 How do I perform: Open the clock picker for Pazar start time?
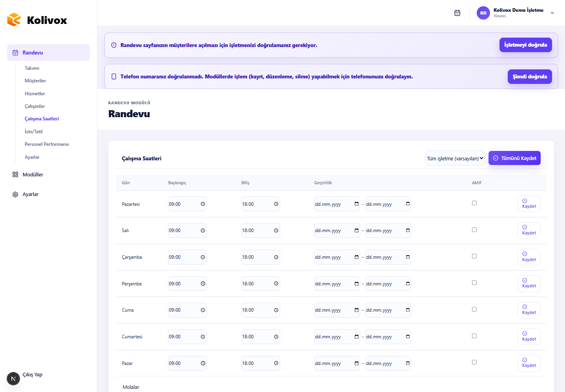pyautogui.click(x=203, y=363)
